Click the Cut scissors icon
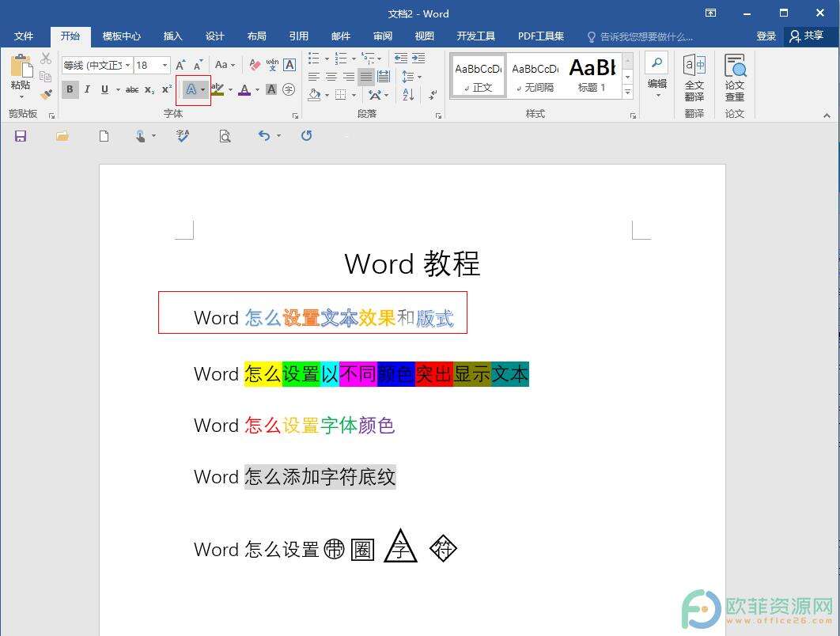Viewport: 840px width, 636px height. (x=46, y=58)
